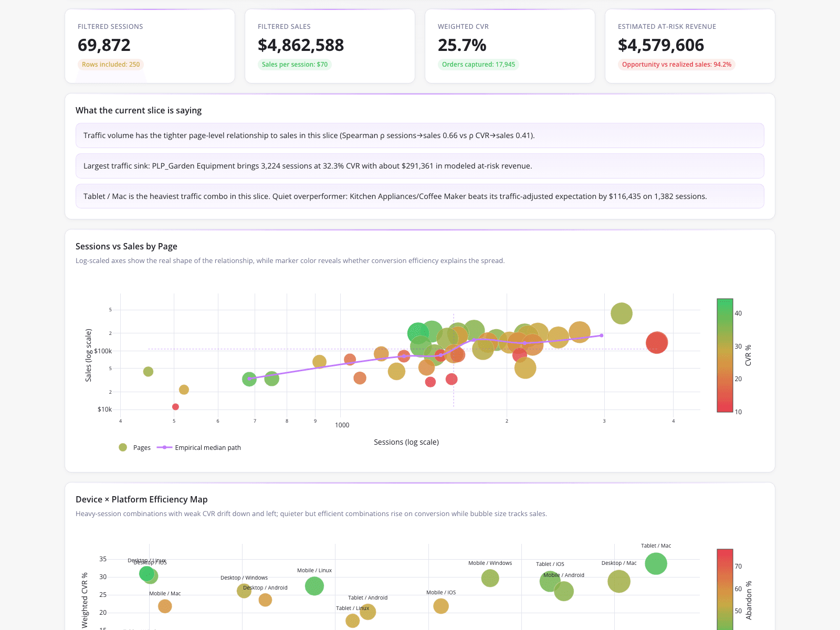Select the 25.7% weighted CVR value
The height and width of the screenshot is (630, 840).
tap(462, 45)
